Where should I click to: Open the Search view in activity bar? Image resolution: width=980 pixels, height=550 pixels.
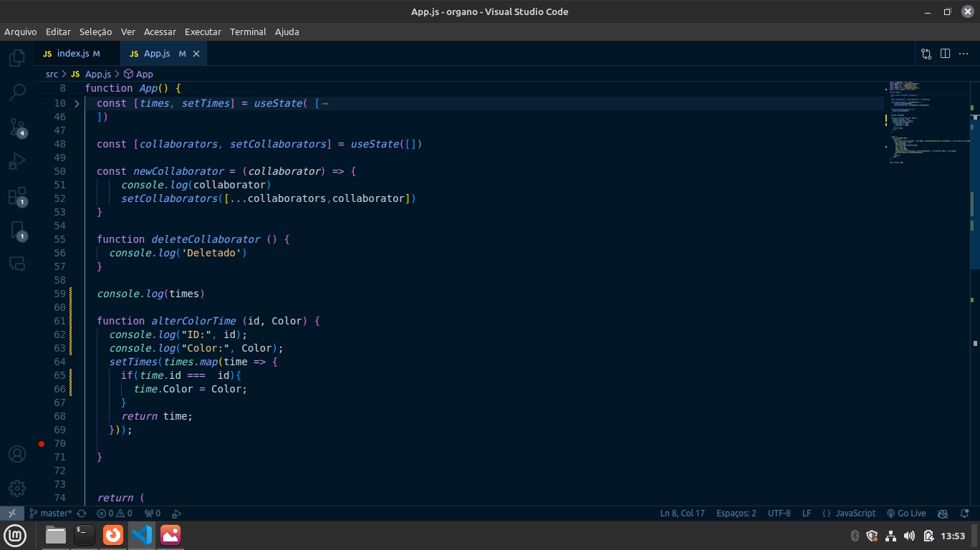point(17,92)
